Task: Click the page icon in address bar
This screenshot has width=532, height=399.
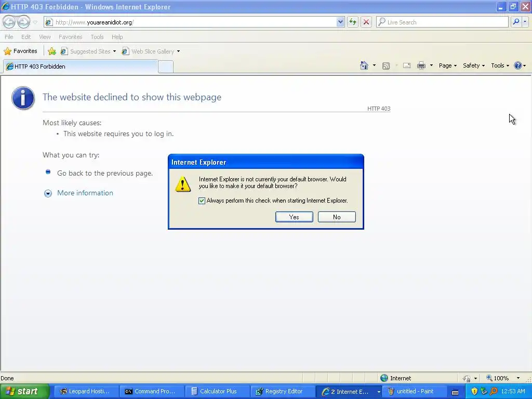Action: click(x=49, y=22)
